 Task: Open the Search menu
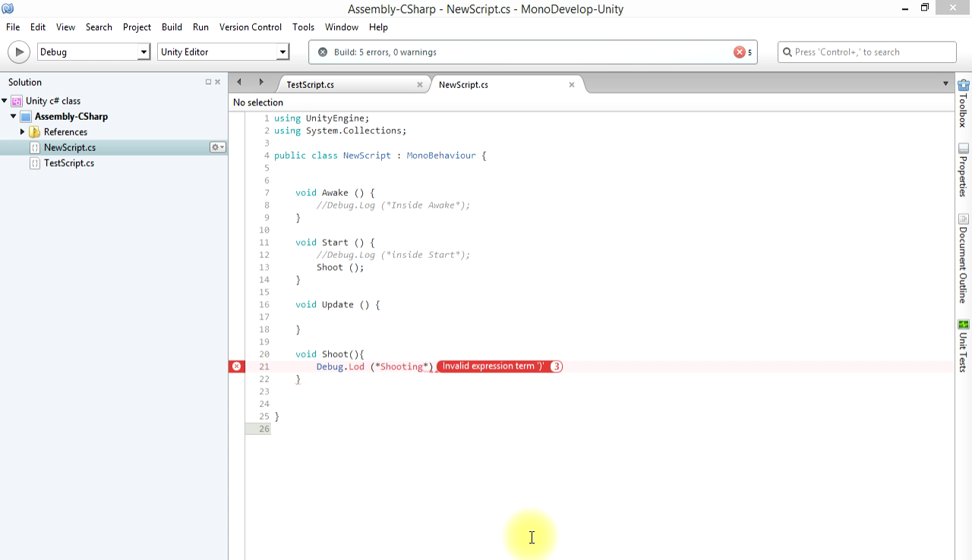99,27
